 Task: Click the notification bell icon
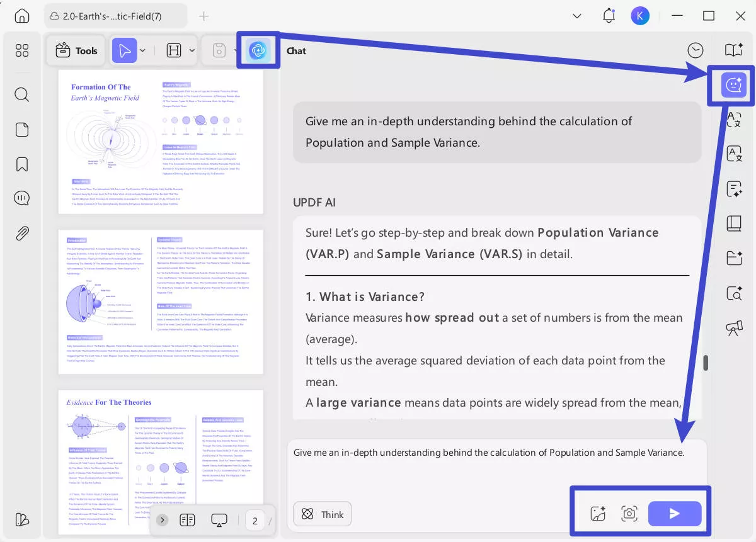coord(609,16)
